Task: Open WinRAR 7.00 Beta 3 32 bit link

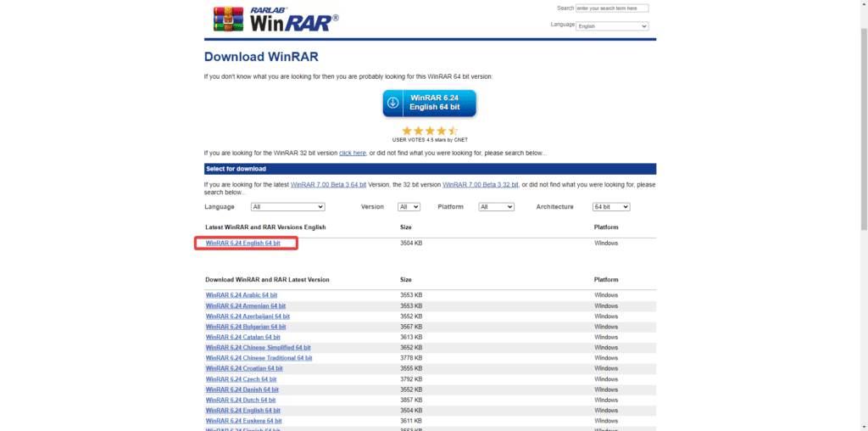Action: (x=480, y=185)
